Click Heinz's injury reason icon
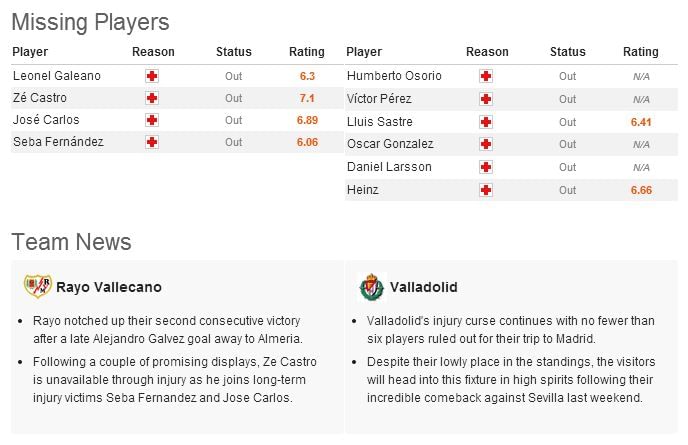The width and height of the screenshot is (688, 445). [x=486, y=190]
